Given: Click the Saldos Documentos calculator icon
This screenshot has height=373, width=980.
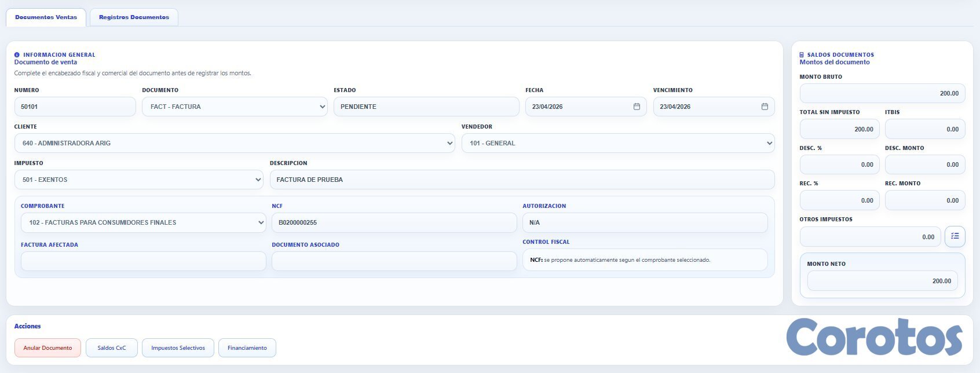Looking at the screenshot, I should (802, 55).
